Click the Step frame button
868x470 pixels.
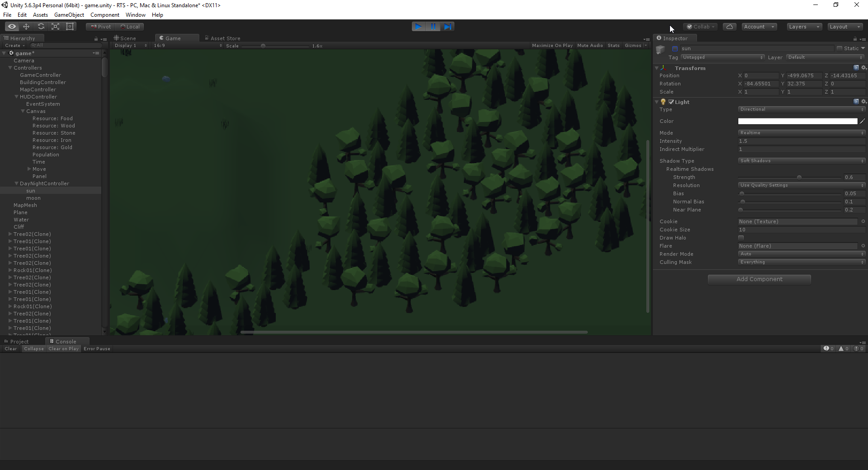(447, 27)
